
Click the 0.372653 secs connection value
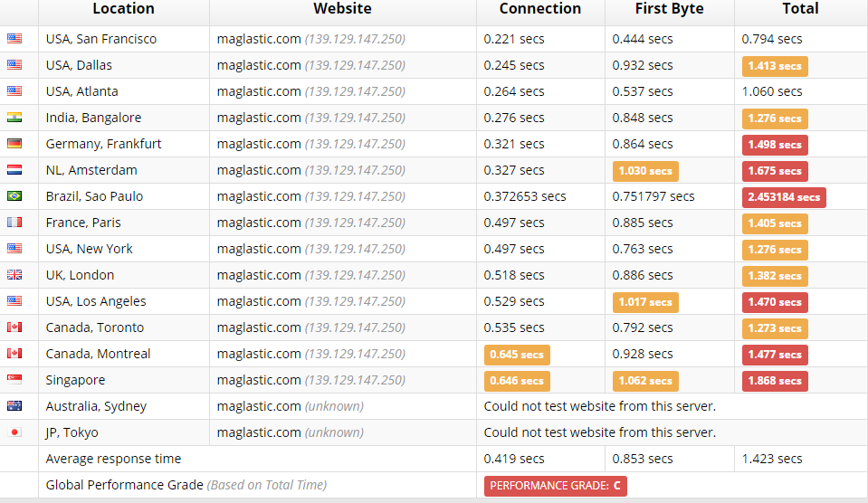525,196
